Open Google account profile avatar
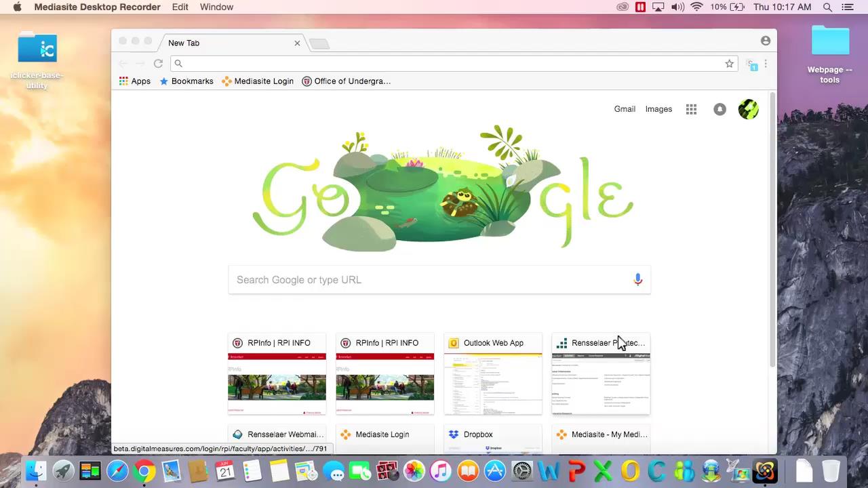Screen dimensions: 868x488 coord(748,109)
